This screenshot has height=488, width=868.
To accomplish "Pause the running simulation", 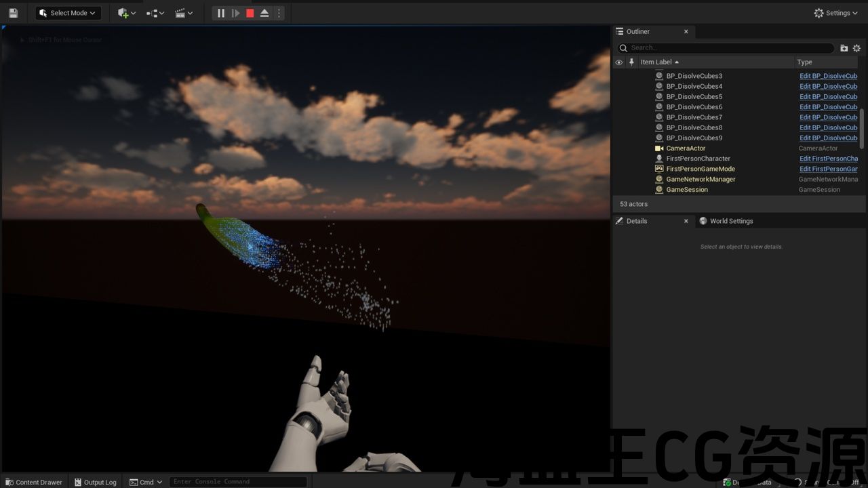I will click(221, 13).
